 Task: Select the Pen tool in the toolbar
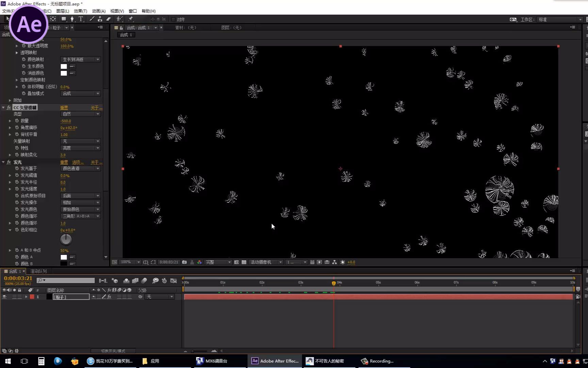pos(72,19)
